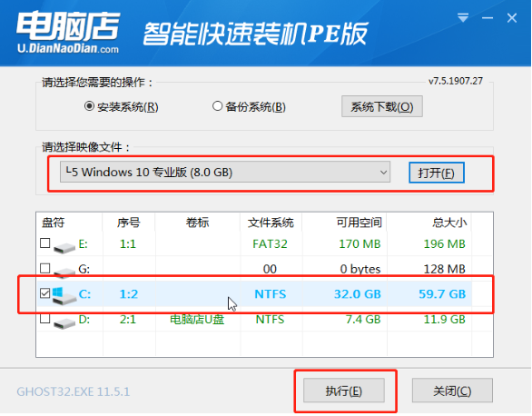Screen dimensions: 532x416
Task: Click the 关闭(C) button
Action: click(x=452, y=391)
